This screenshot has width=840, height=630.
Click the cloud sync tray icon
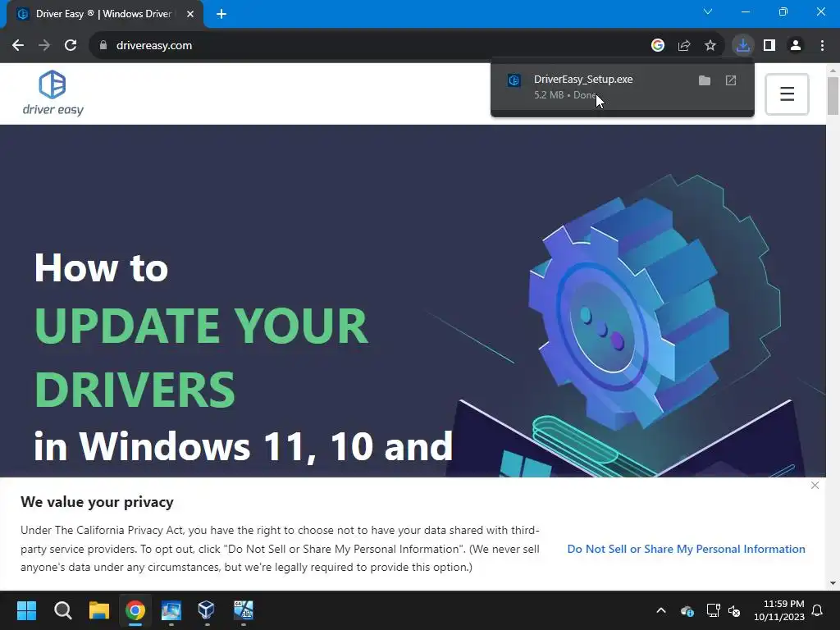(x=687, y=610)
